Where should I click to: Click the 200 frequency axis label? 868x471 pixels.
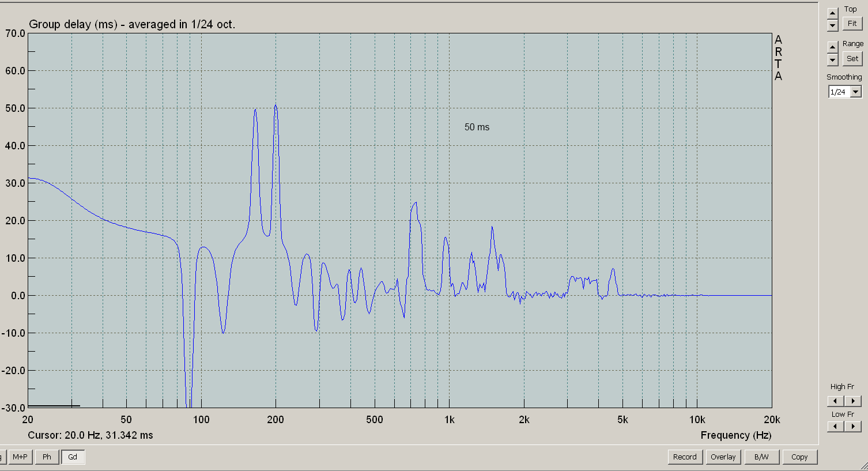pyautogui.click(x=276, y=420)
